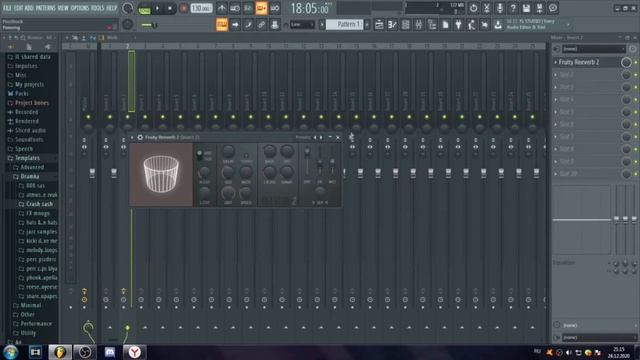Image resolution: width=640 pixels, height=360 pixels.
Task: Click the arrow left of Pattern 1
Action: (x=322, y=24)
